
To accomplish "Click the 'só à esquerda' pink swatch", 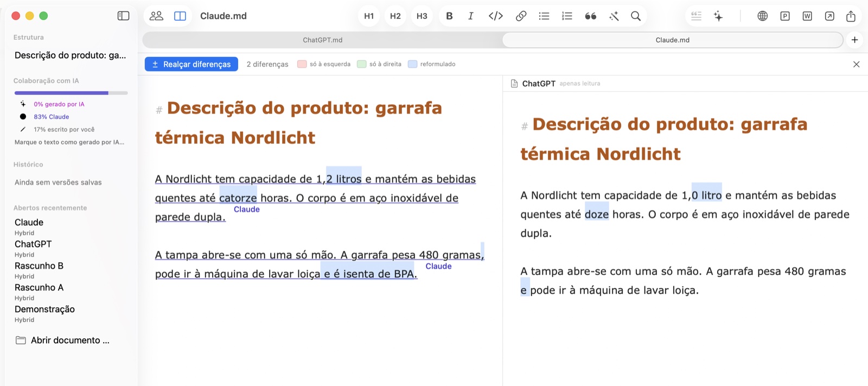I will pyautogui.click(x=302, y=64).
